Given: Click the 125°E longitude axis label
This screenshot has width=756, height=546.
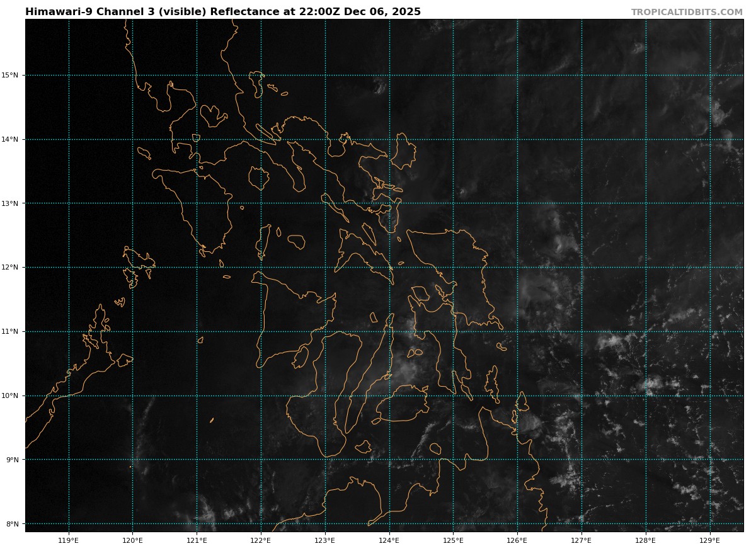Looking at the screenshot, I should point(453,540).
